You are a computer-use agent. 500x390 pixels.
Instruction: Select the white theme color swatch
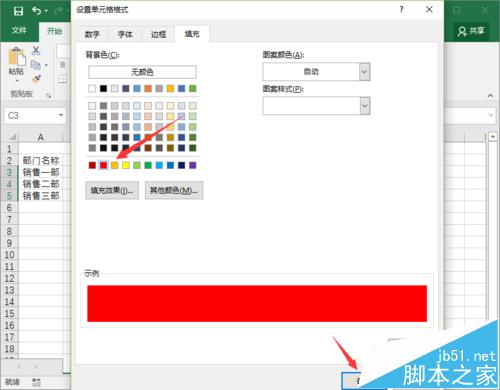click(x=92, y=88)
